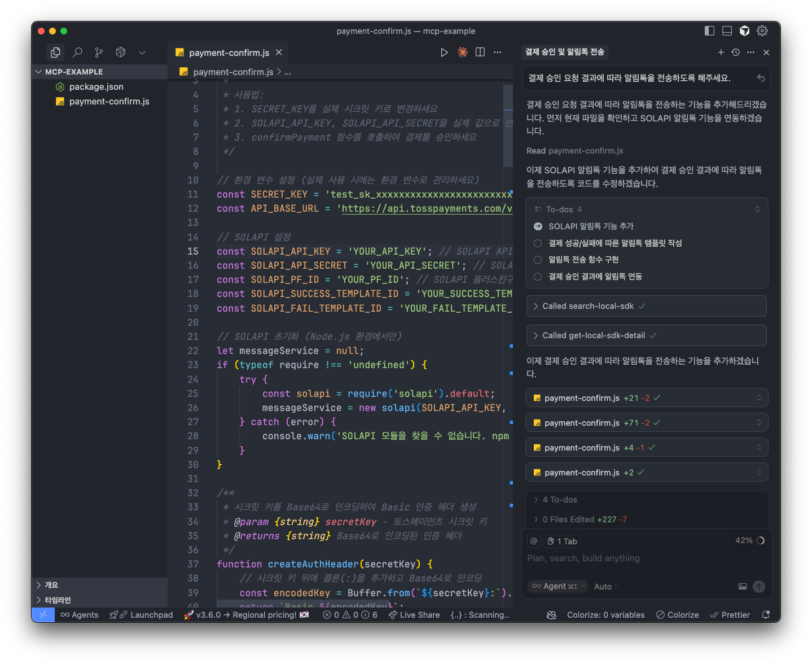Viewport: 812px width, 664px height.
Task: Start Live Share session
Action: (414, 615)
